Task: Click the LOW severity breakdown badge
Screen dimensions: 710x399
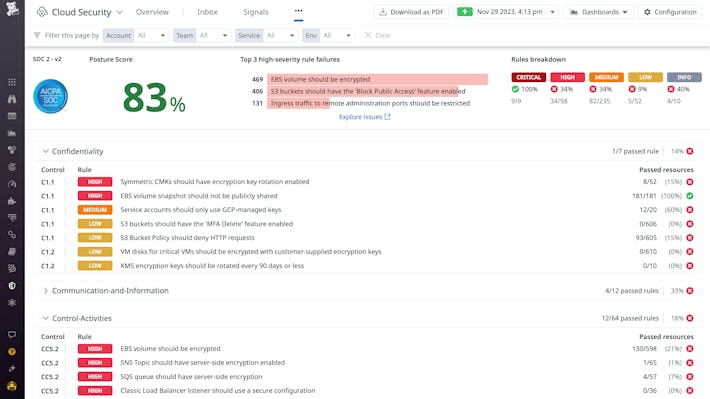Action: 645,77
